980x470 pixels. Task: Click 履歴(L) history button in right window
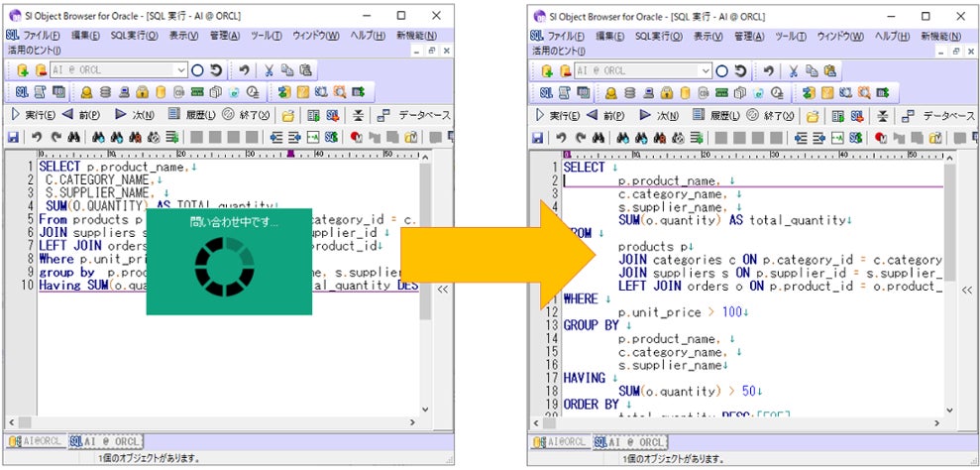[716, 115]
